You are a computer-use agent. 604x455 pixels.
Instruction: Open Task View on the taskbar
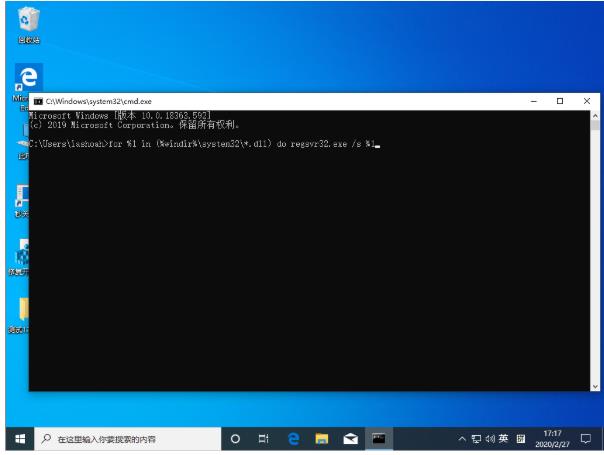pyautogui.click(x=263, y=438)
